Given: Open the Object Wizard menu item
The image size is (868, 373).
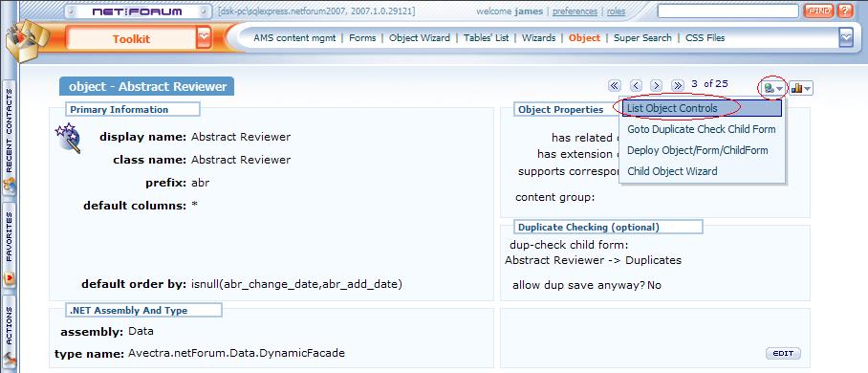Looking at the screenshot, I should click(420, 38).
